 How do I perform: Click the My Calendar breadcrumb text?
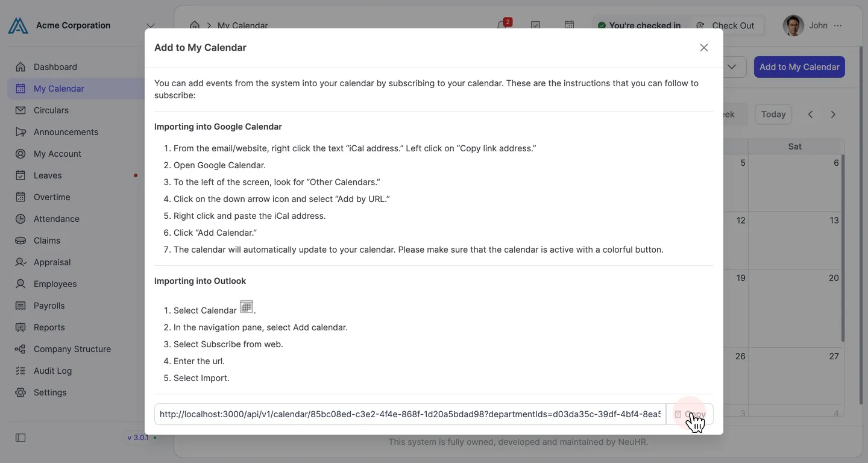pyautogui.click(x=243, y=25)
